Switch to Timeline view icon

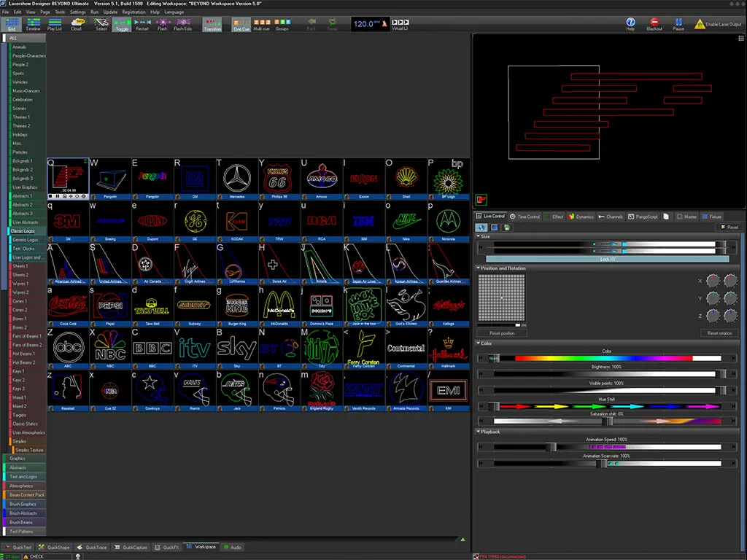click(33, 23)
